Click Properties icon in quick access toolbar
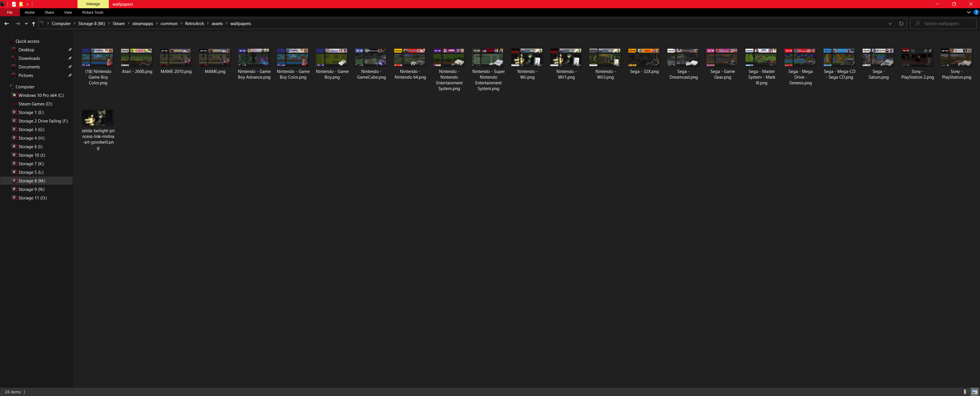Screen dimensions: 980x396 click(14, 4)
